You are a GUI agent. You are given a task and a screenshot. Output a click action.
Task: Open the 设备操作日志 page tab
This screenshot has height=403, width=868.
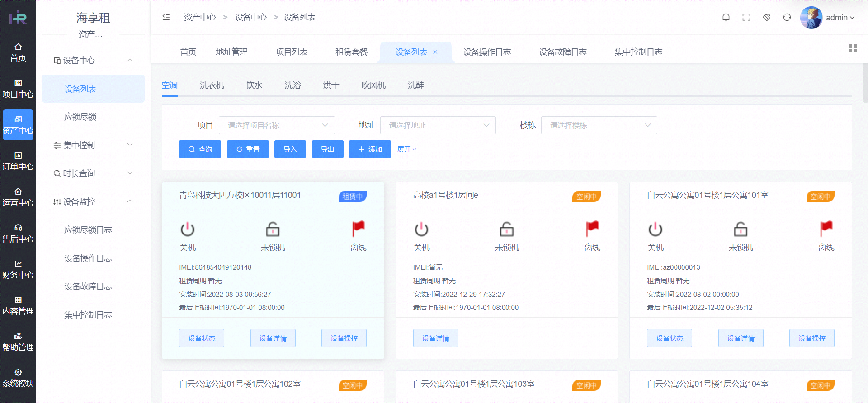487,52
